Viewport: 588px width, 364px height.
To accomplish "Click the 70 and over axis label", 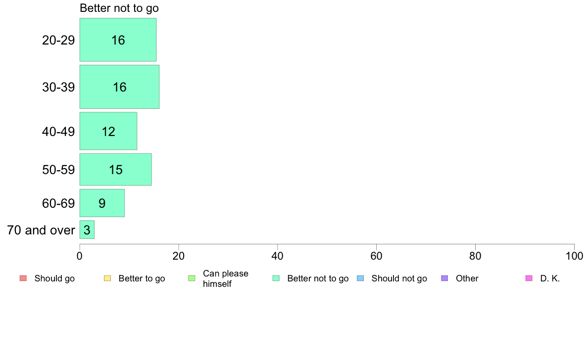I will [x=41, y=230].
